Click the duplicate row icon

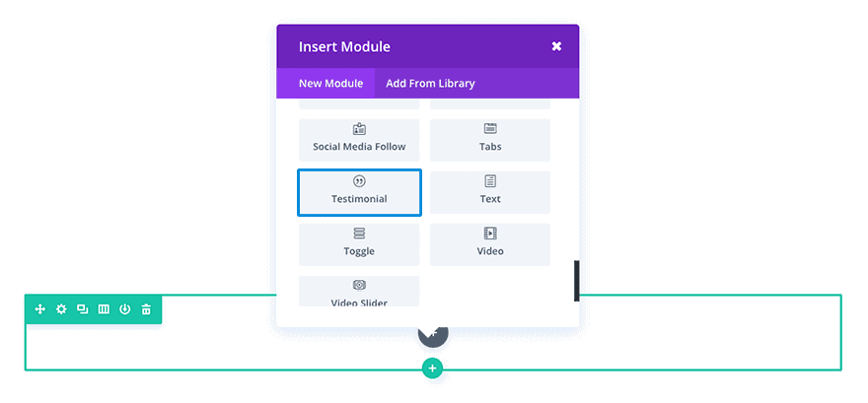82,309
